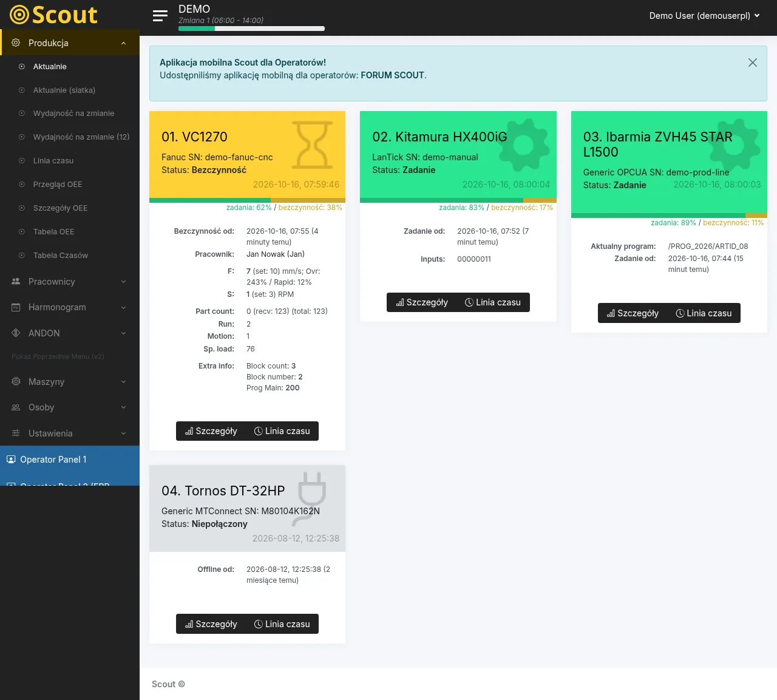Click the gear icon on Kitamura HX400iG card
The height and width of the screenshot is (700, 777).
pyautogui.click(x=523, y=144)
